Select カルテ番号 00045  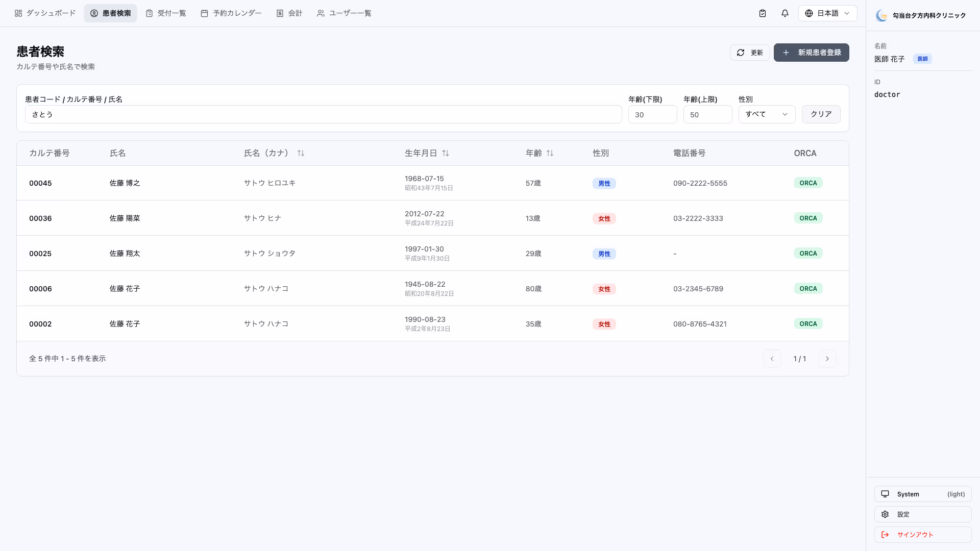[x=40, y=183]
